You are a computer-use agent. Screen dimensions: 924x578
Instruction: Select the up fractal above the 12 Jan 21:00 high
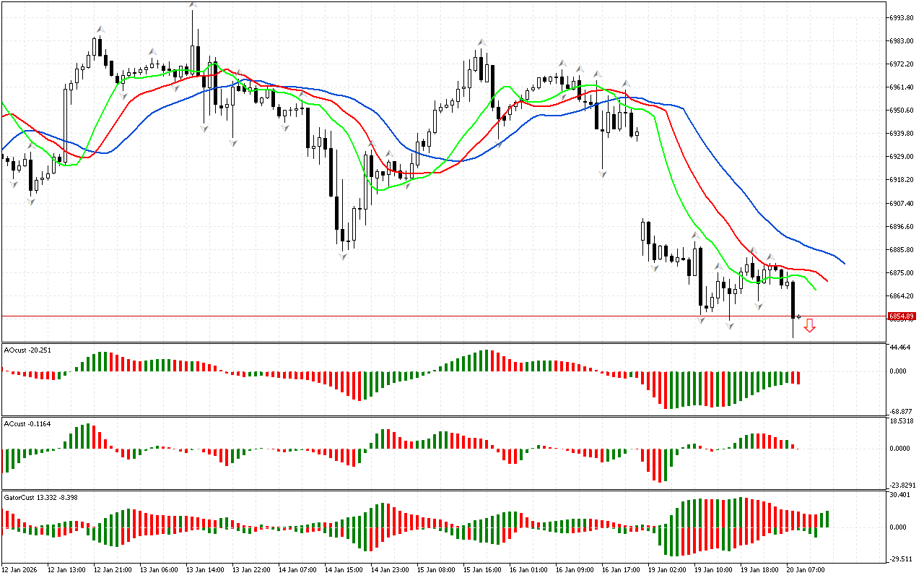100,29
